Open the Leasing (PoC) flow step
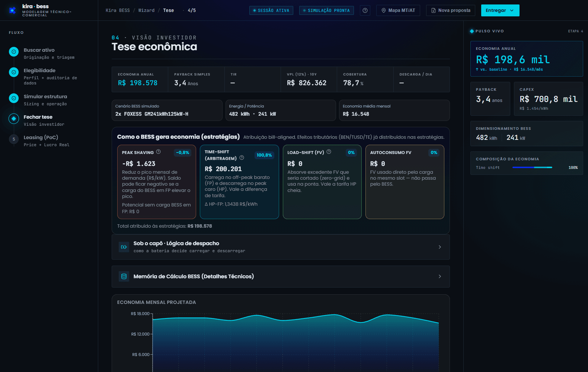 point(47,141)
